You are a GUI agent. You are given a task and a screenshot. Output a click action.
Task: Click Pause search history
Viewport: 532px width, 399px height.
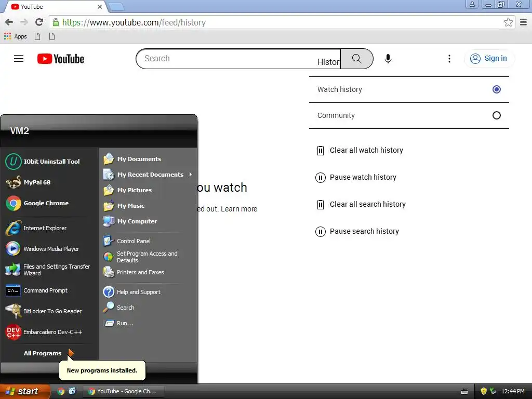[357, 231]
